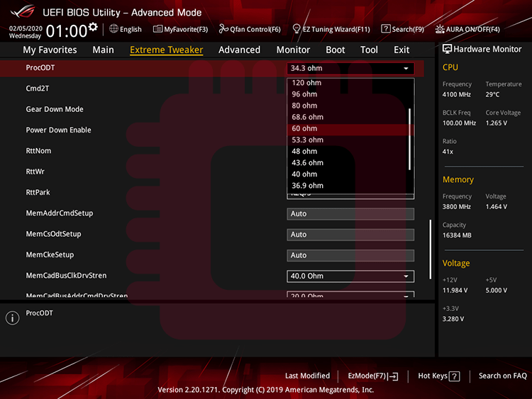532x399 pixels.
Task: Collapse the ProcODT 34.3 ohm dropdown
Action: 406,68
